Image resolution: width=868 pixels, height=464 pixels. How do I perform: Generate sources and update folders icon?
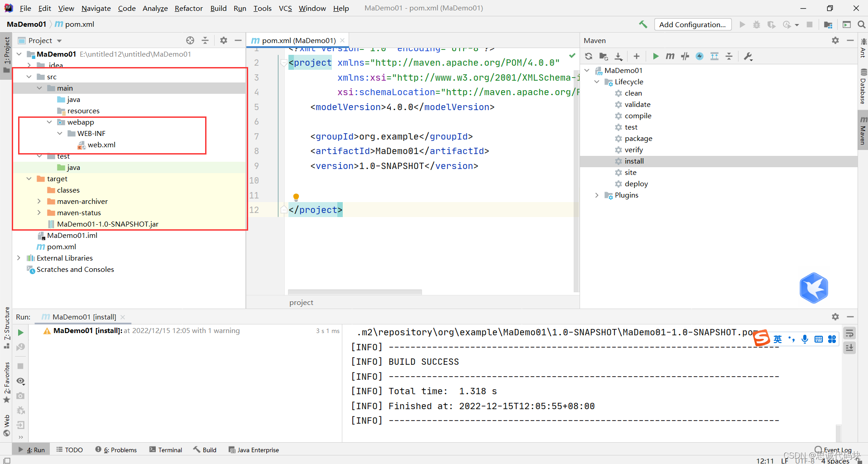tap(604, 56)
